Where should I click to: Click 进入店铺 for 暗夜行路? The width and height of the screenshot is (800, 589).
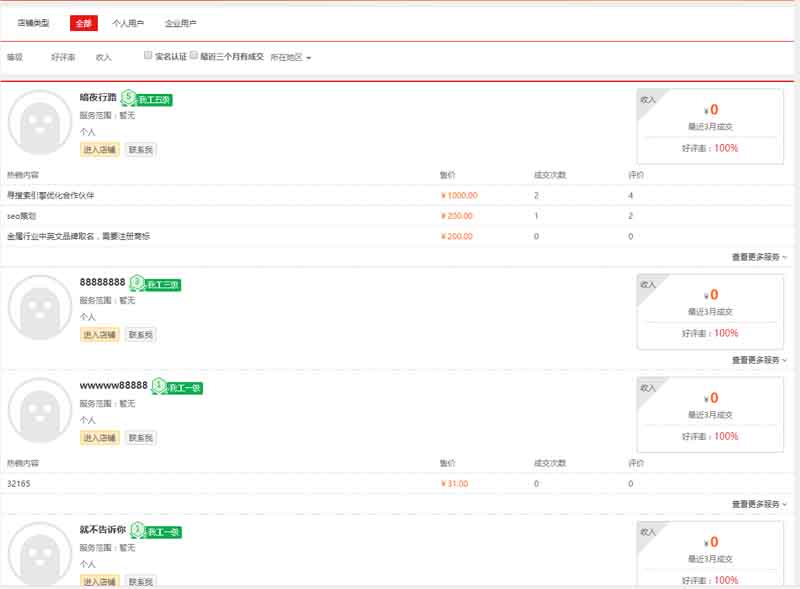(99, 150)
